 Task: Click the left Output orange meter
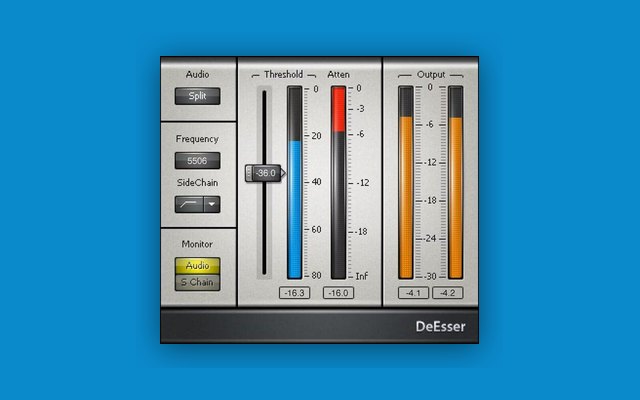tap(406, 182)
